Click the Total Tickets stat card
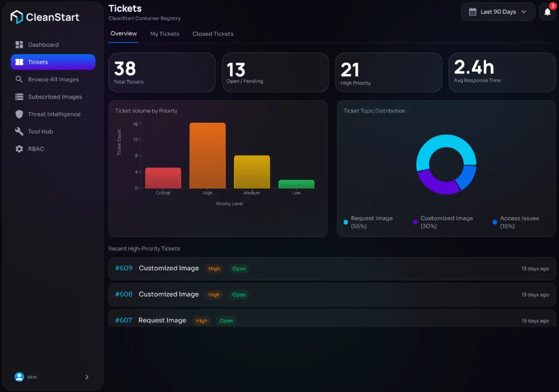Image resolution: width=559 pixels, height=392 pixels. point(162,73)
